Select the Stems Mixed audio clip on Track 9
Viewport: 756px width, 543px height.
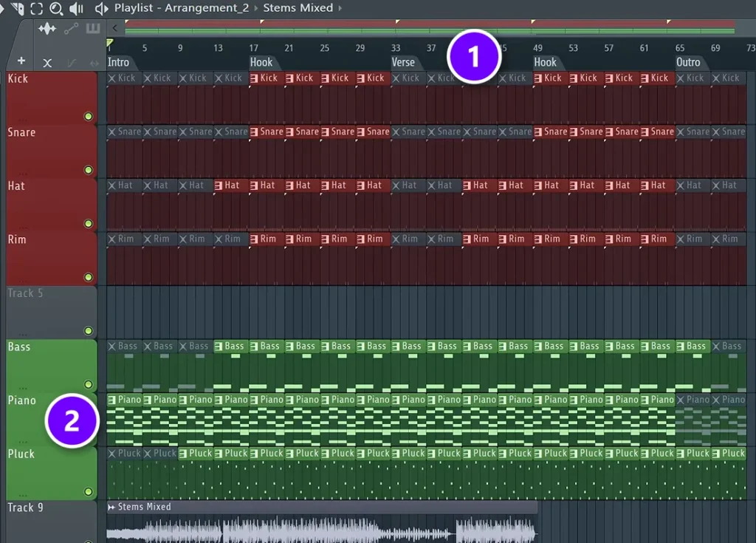point(322,522)
